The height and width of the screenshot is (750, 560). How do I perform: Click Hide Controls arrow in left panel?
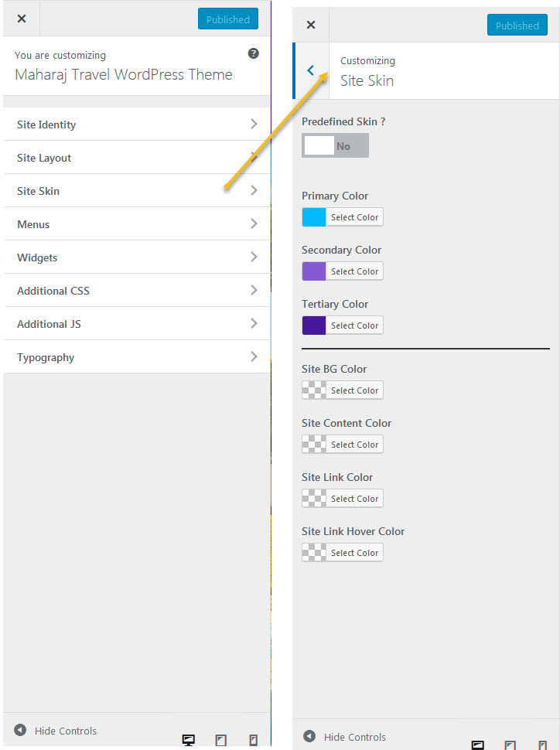(20, 731)
